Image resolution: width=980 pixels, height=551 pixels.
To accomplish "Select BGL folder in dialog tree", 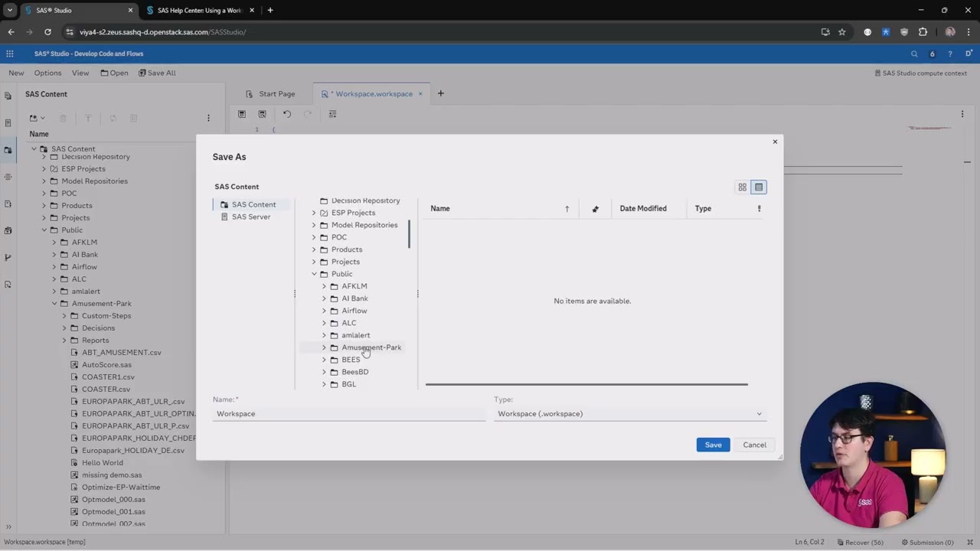I will coord(349,384).
